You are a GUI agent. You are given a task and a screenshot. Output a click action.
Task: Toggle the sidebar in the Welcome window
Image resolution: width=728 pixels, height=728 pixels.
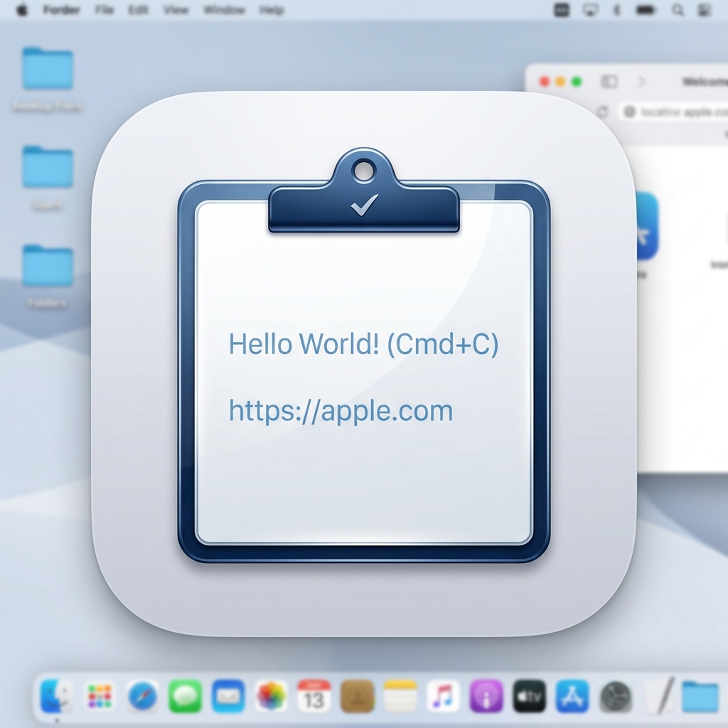click(609, 82)
